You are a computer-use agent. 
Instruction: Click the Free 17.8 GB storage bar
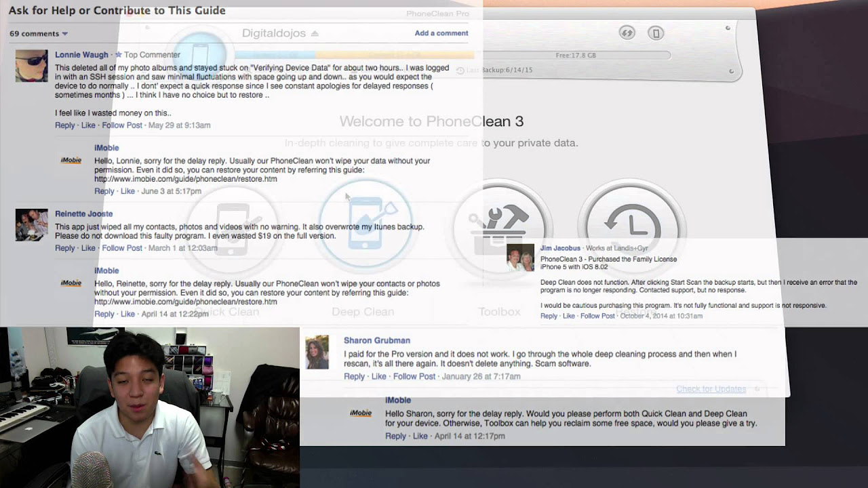(576, 56)
